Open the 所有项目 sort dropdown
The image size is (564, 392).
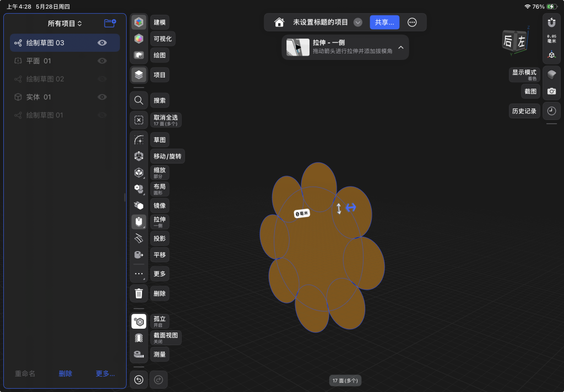[x=65, y=23]
